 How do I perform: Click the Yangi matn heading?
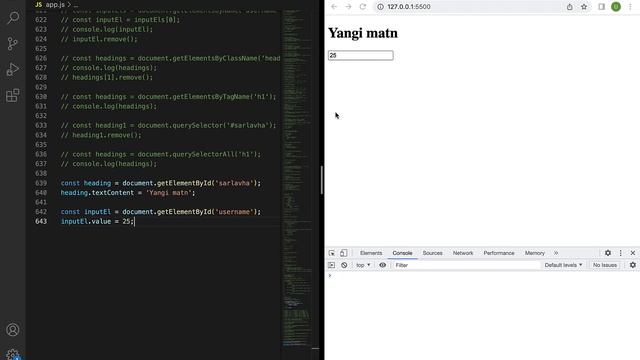pos(363,33)
